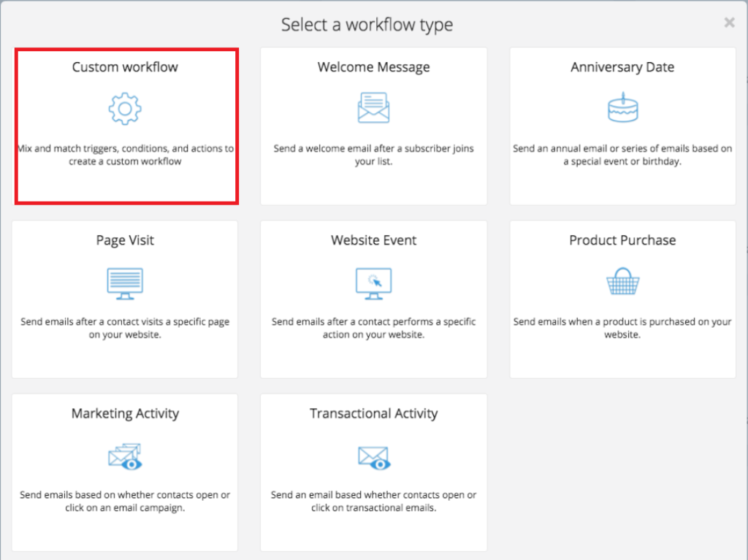Viewport: 748px width, 560px height.
Task: Select the Custom workflow title
Action: pos(125,66)
